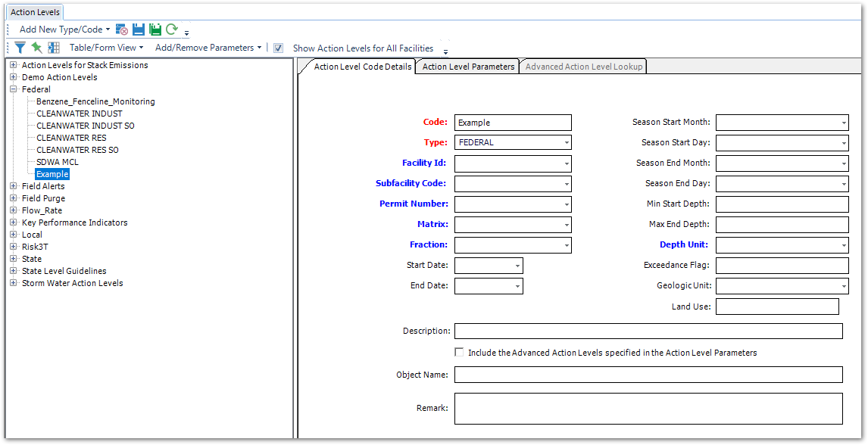Switch to the Action Level Parameters tab
This screenshot has height=445, width=868.
[x=467, y=66]
